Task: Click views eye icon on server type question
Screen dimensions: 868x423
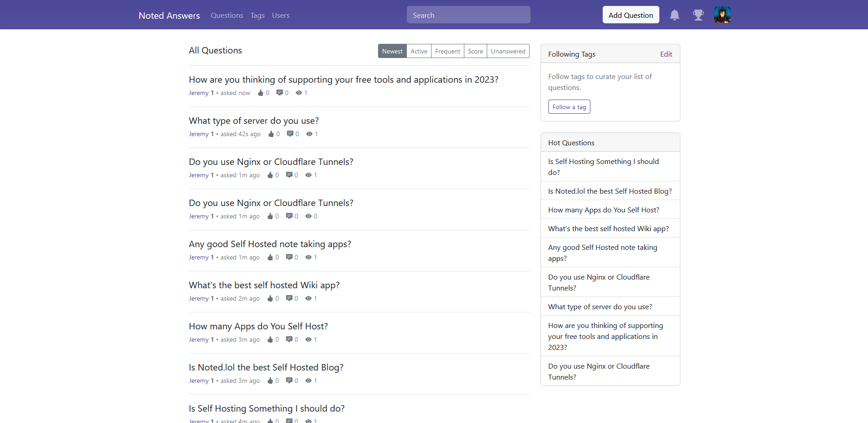Action: point(309,134)
